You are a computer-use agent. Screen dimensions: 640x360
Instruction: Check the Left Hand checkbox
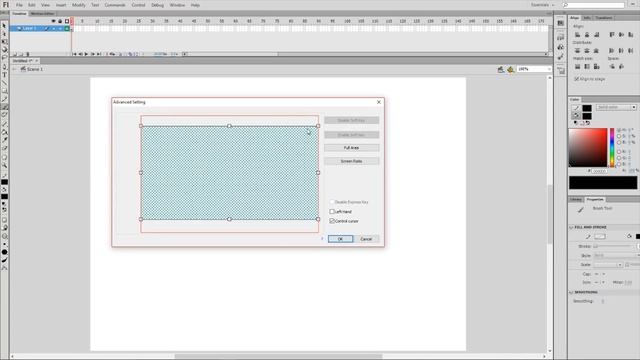pyautogui.click(x=332, y=211)
